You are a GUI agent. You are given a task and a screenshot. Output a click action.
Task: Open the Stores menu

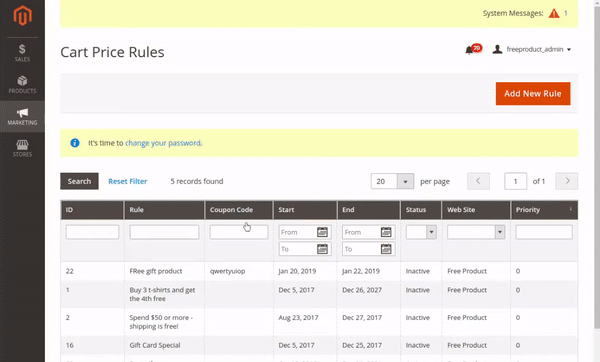[22, 148]
